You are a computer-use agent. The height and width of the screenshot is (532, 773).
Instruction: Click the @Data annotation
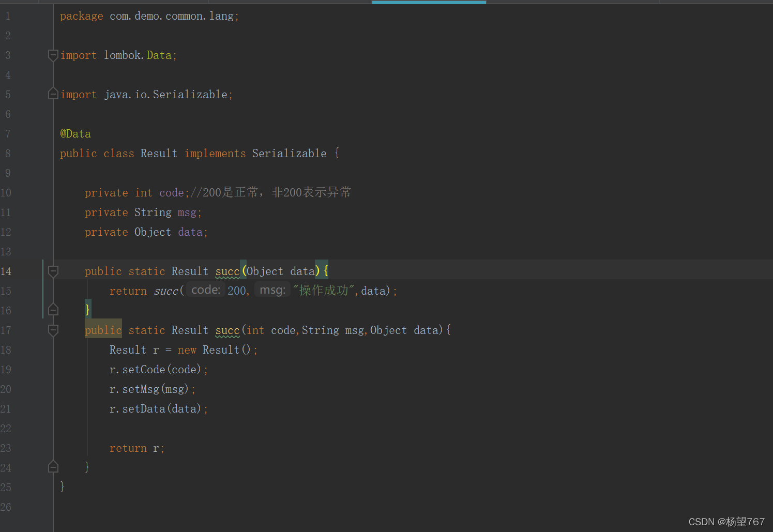click(x=75, y=133)
